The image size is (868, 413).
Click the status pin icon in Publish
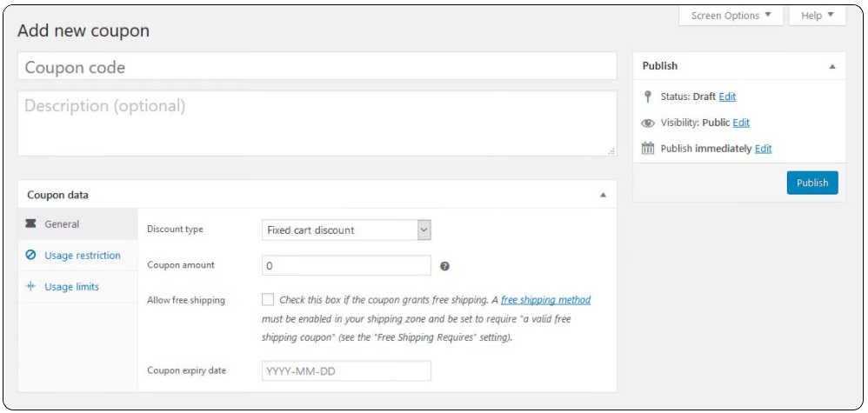click(647, 97)
